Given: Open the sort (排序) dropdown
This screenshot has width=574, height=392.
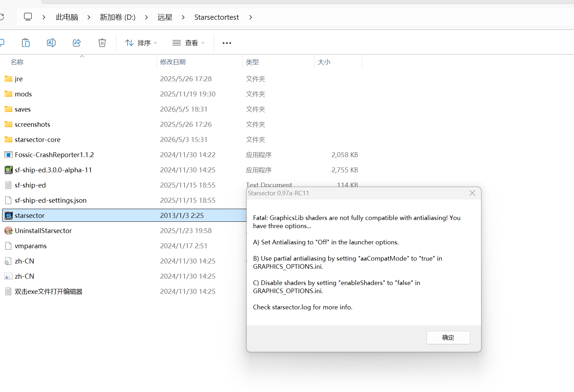Looking at the screenshot, I should pyautogui.click(x=141, y=43).
